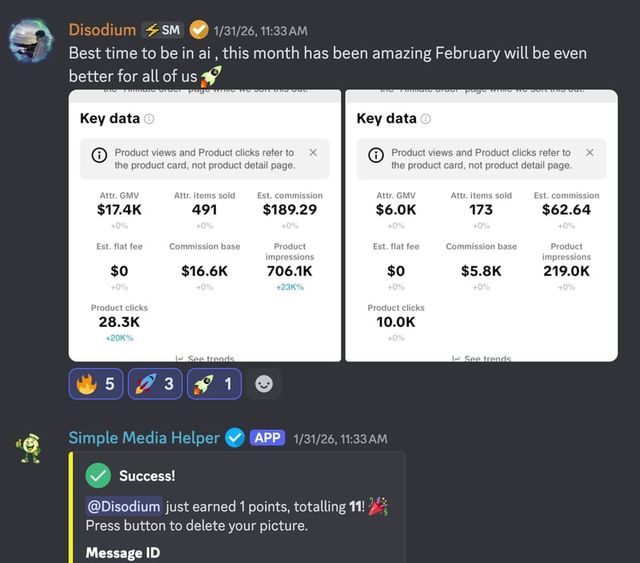The height and width of the screenshot is (563, 640).
Task: Toggle the green rocket reaction with 1 vote
Action: click(x=214, y=384)
